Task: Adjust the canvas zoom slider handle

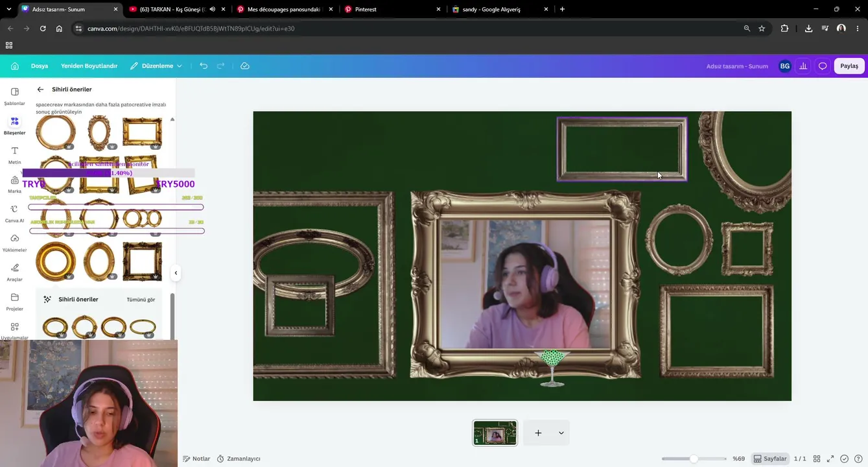Action: tap(694, 459)
